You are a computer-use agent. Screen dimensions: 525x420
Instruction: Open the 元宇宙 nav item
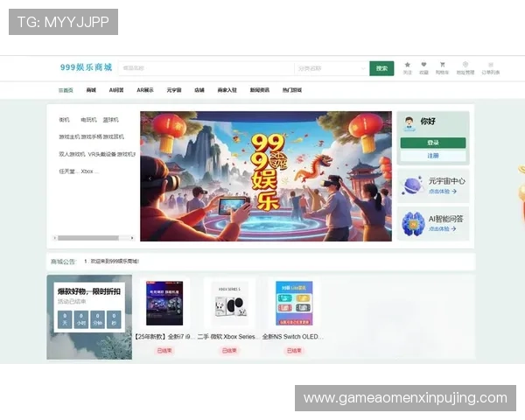tap(174, 90)
